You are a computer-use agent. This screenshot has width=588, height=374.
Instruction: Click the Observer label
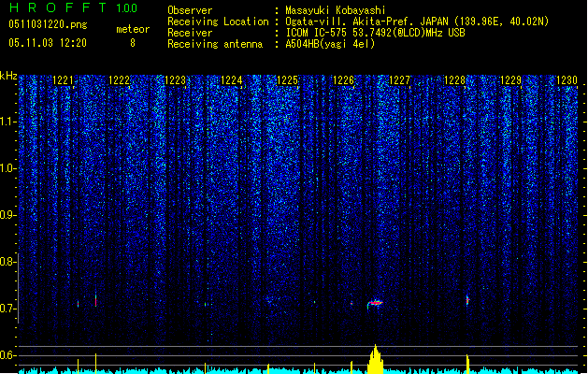coord(190,10)
